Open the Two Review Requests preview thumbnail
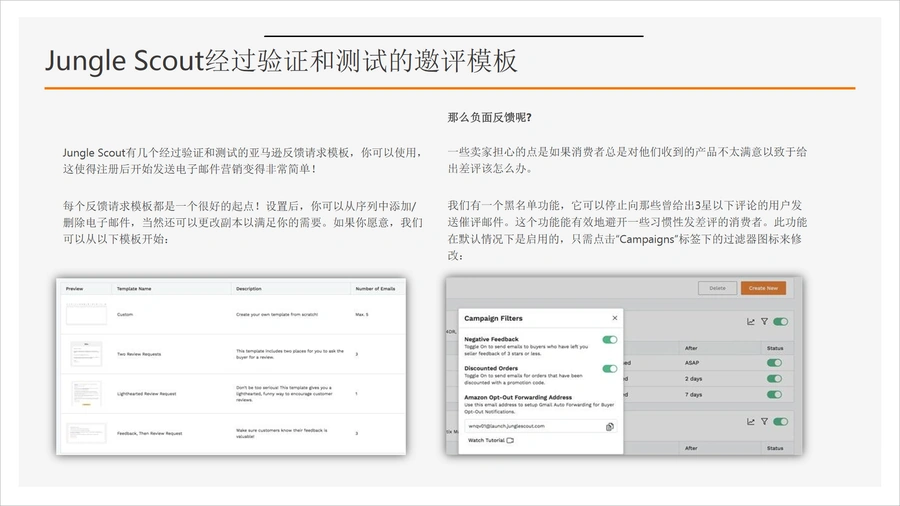900x506 pixels. pyautogui.click(x=86, y=353)
